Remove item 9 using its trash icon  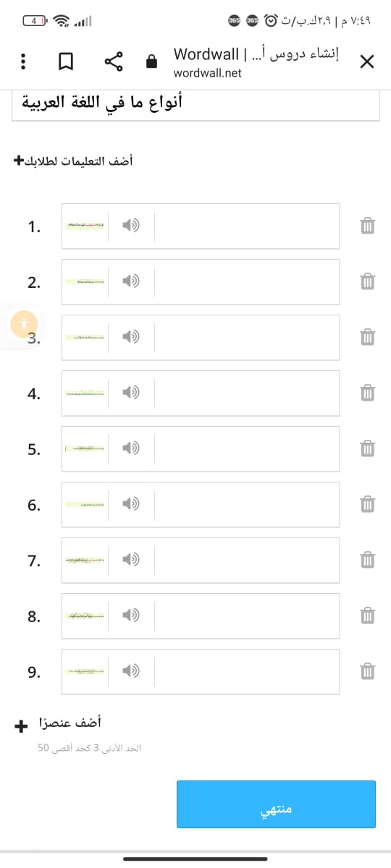click(x=367, y=671)
